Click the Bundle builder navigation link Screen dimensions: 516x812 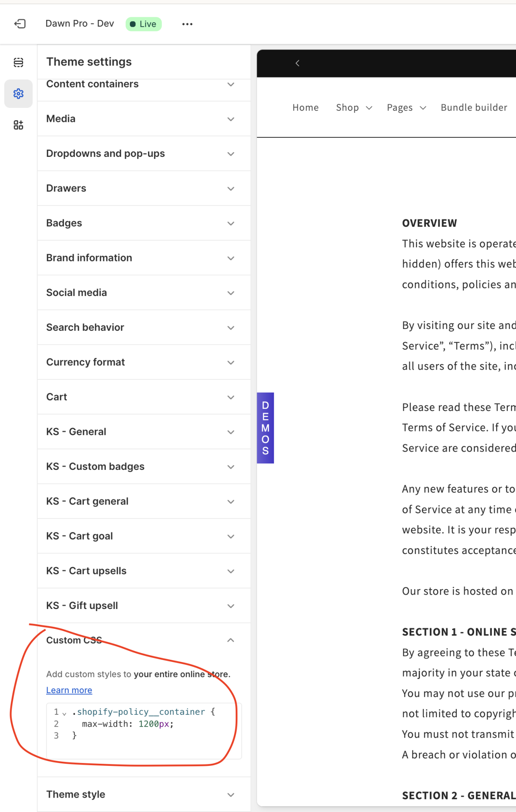(474, 108)
